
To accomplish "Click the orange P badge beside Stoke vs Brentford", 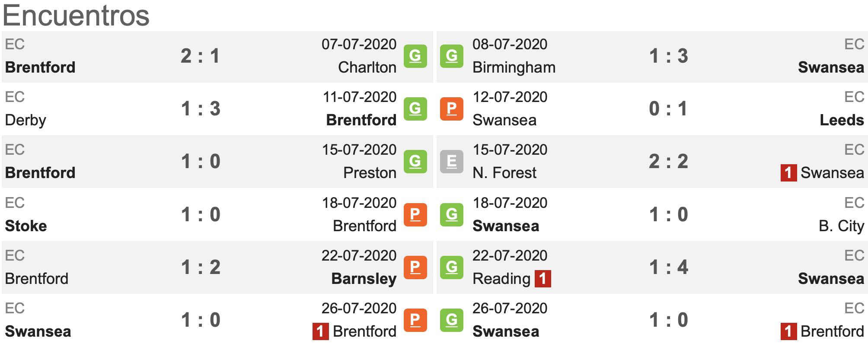I will pyautogui.click(x=415, y=214).
